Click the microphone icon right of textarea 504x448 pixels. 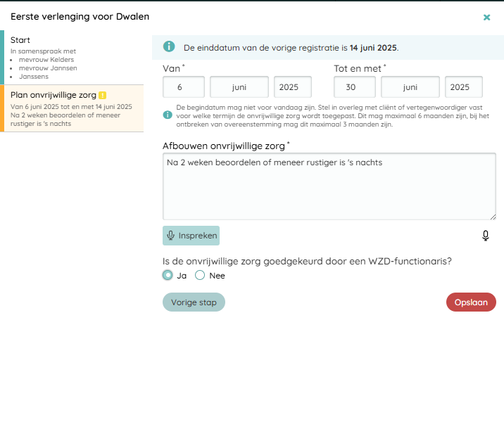click(486, 236)
